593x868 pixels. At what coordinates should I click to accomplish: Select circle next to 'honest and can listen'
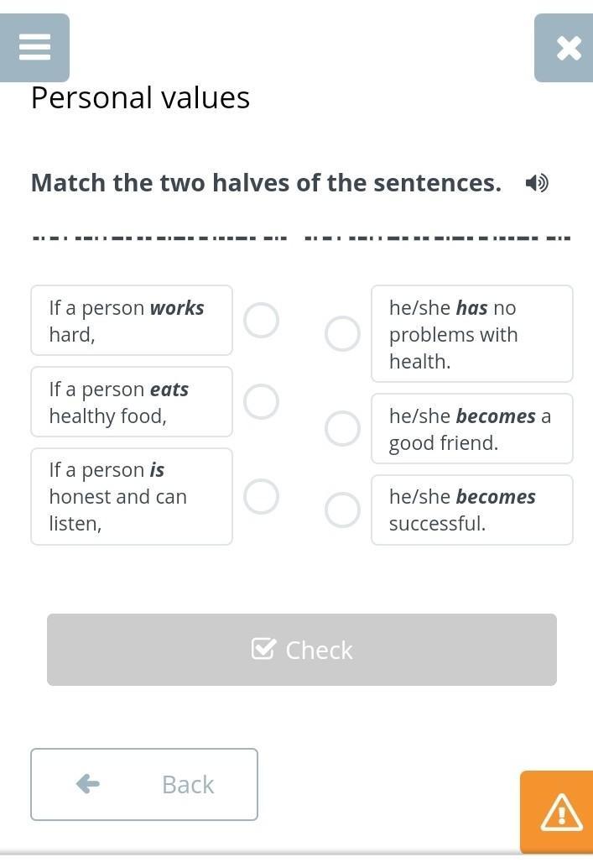(261, 496)
